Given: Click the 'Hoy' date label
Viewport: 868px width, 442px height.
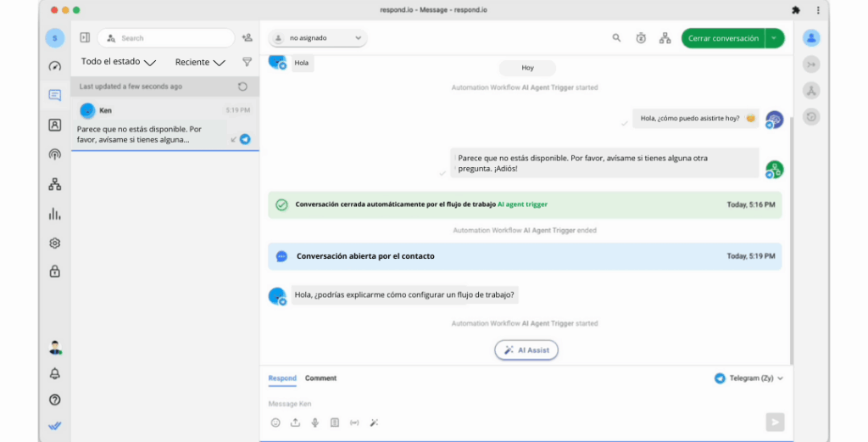Looking at the screenshot, I should [x=527, y=68].
